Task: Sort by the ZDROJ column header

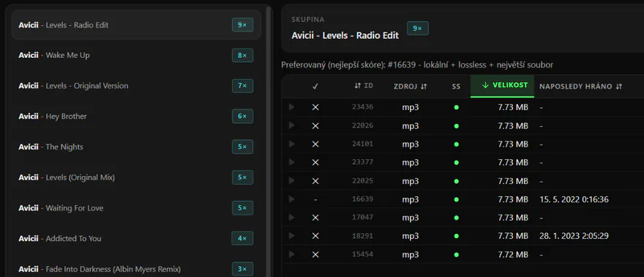Action: coord(411,86)
